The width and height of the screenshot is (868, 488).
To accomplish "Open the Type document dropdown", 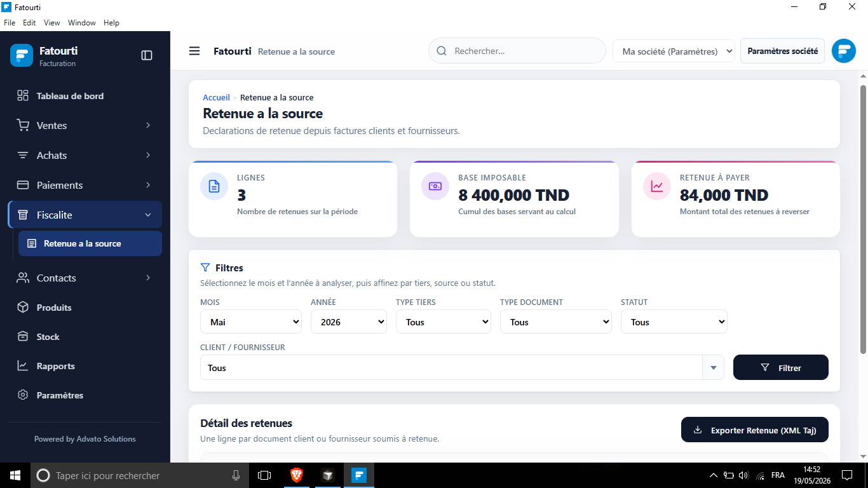I will coord(556,322).
